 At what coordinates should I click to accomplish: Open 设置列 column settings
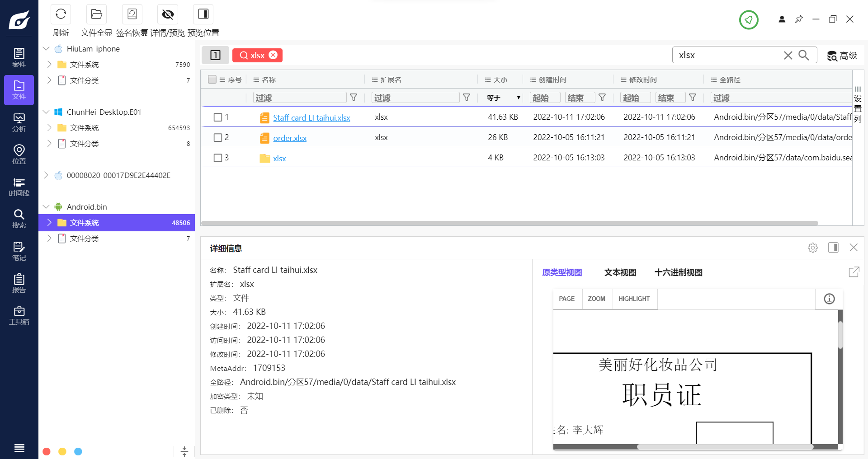[858, 104]
